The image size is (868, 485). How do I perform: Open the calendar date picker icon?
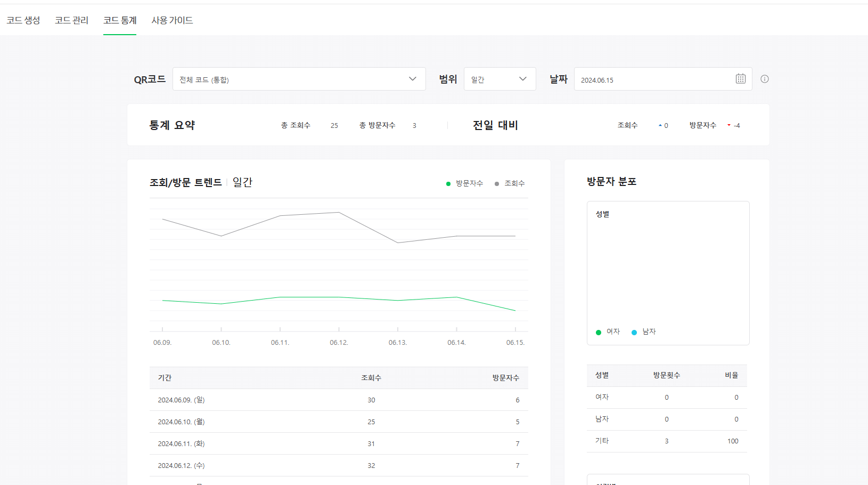741,78
